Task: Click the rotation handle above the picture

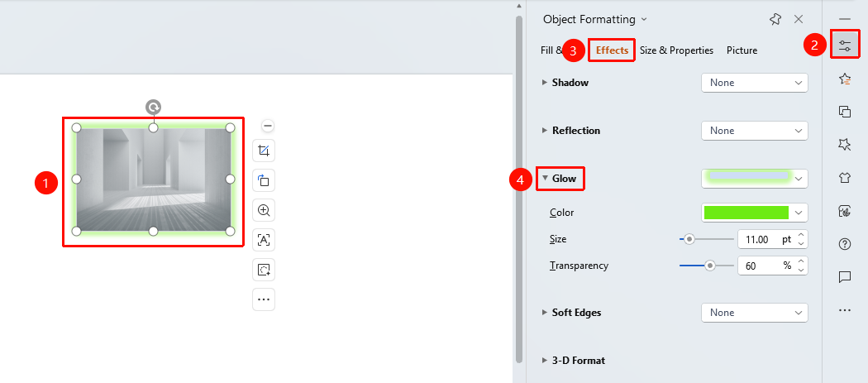Action: pyautogui.click(x=153, y=107)
